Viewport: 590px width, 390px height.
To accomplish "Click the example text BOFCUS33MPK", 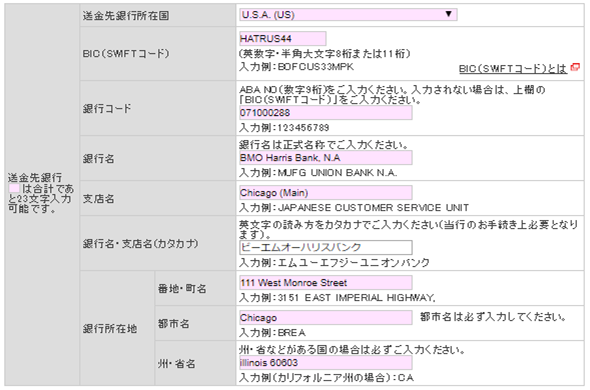I will pos(315,67).
